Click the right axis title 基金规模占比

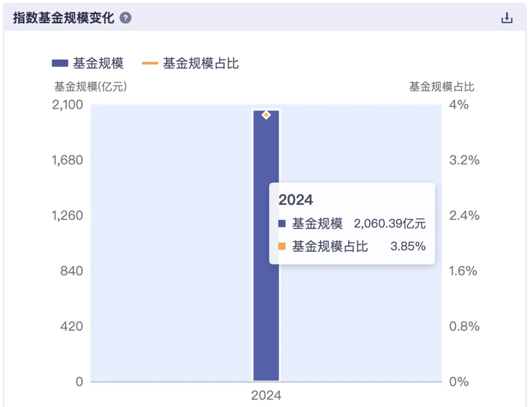pos(441,87)
